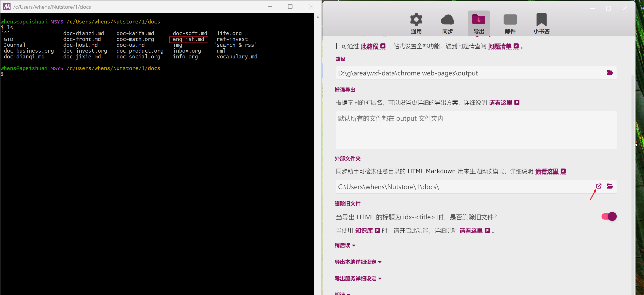The image size is (644, 295).
Task: Open external folder with the launch icon
Action: (x=599, y=186)
